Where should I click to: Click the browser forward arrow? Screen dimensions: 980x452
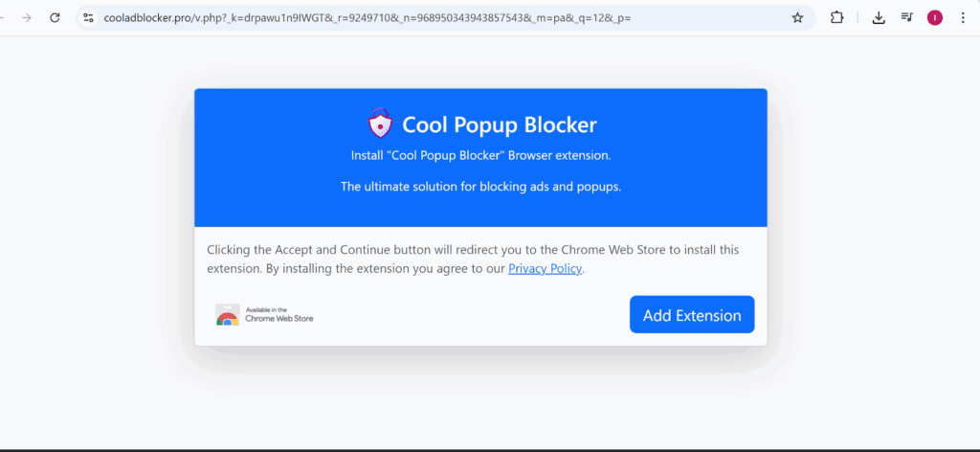(x=26, y=17)
